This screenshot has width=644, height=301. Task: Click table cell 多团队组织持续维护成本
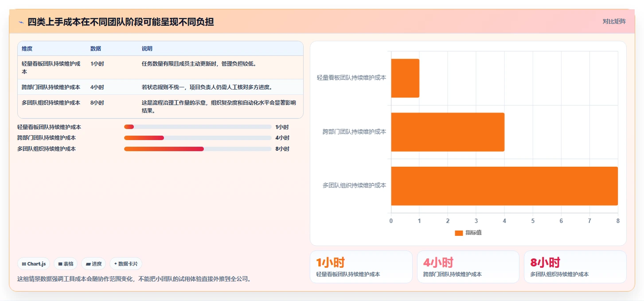[51, 102]
